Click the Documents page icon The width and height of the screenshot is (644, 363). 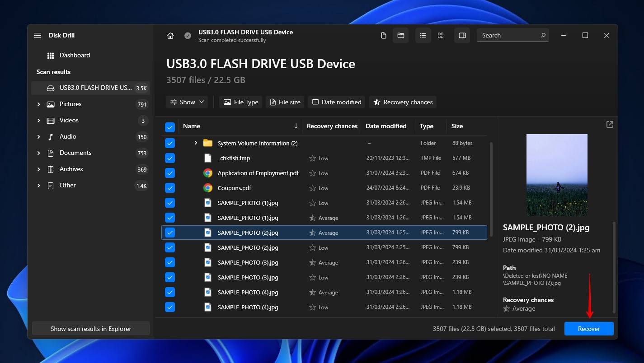(51, 153)
